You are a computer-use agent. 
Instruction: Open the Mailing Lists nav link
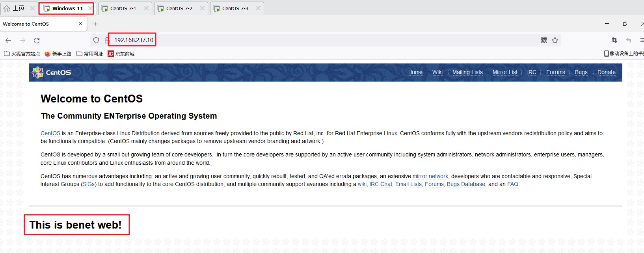pos(467,72)
